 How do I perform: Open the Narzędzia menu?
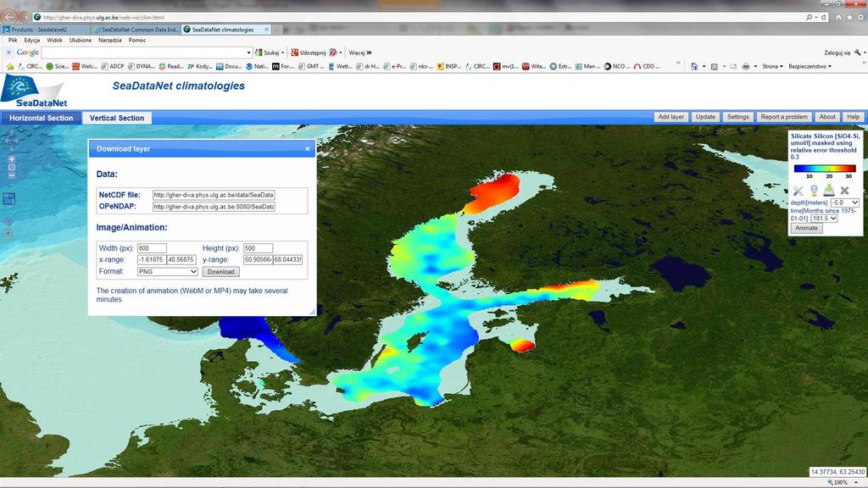109,40
